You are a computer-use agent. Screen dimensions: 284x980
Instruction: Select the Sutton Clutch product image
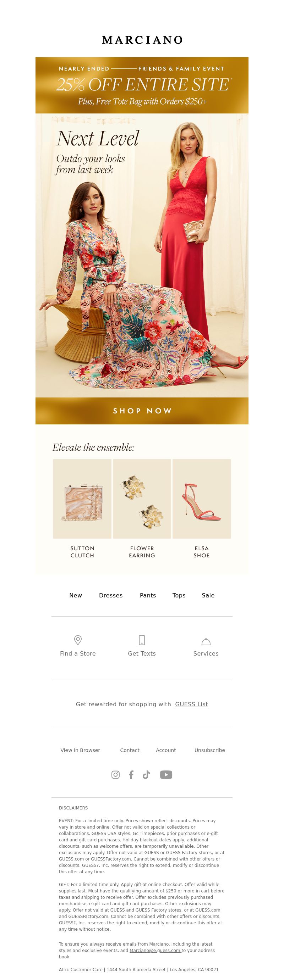coord(82,499)
